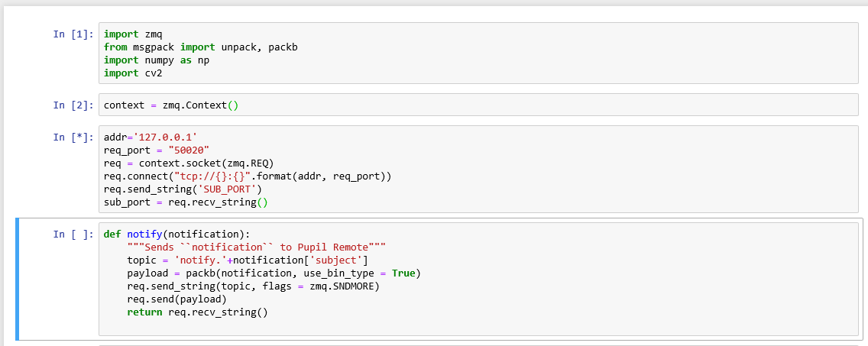
Task: Select the empty In [ ] cell prompt
Action: 73,234
